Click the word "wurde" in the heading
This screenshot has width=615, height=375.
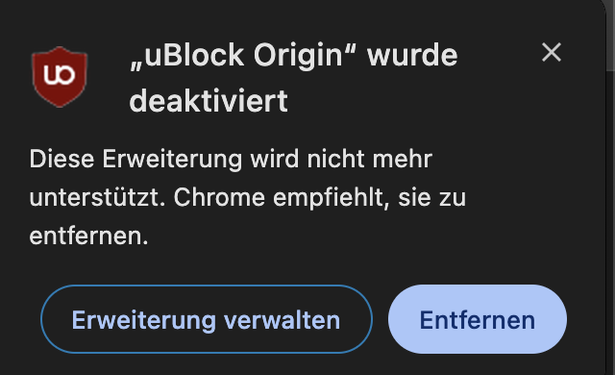412,55
